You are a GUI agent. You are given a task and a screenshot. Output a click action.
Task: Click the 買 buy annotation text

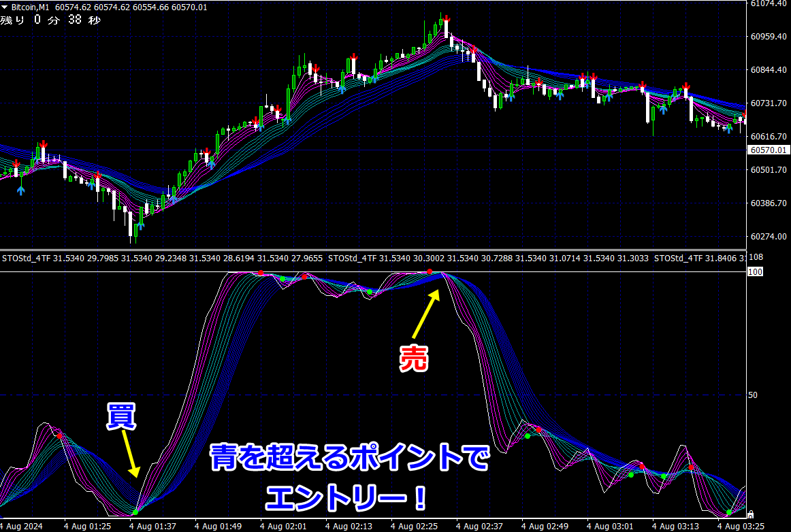coord(121,416)
